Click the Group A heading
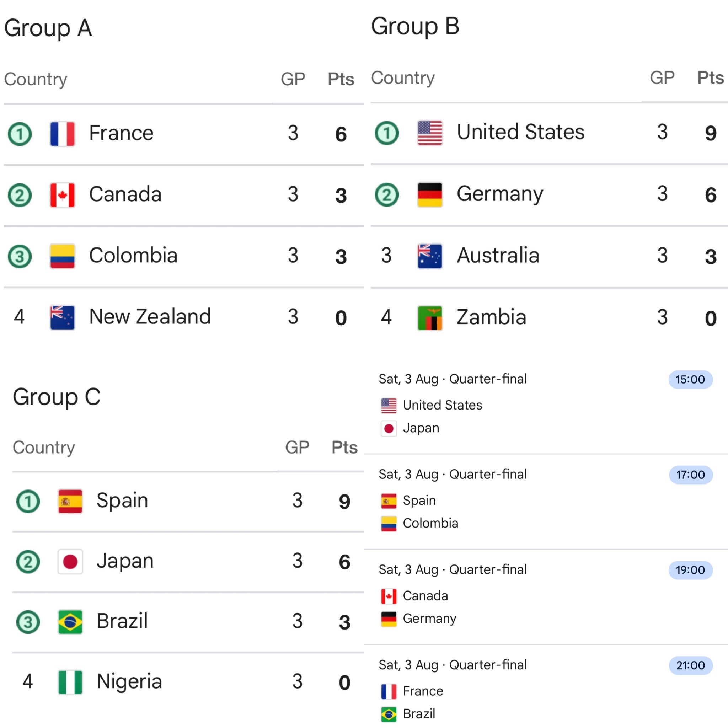728x728 pixels. coord(48,28)
